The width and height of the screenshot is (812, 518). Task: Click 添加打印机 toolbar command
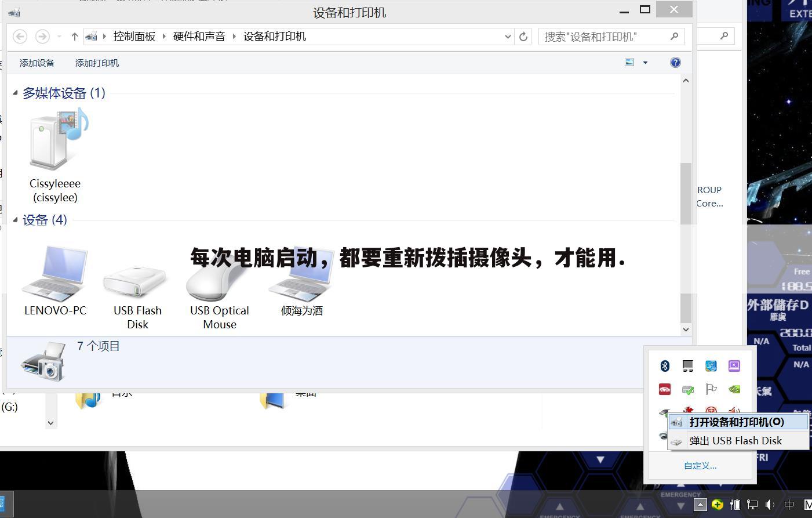click(97, 63)
